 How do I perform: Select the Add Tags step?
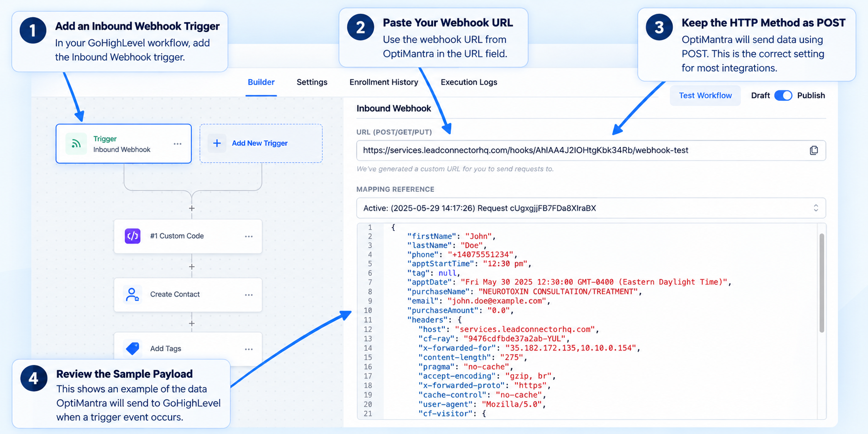click(188, 349)
